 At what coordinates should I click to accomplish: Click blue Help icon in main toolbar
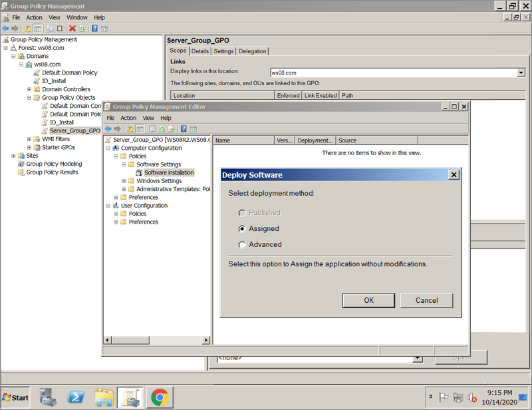pos(94,29)
